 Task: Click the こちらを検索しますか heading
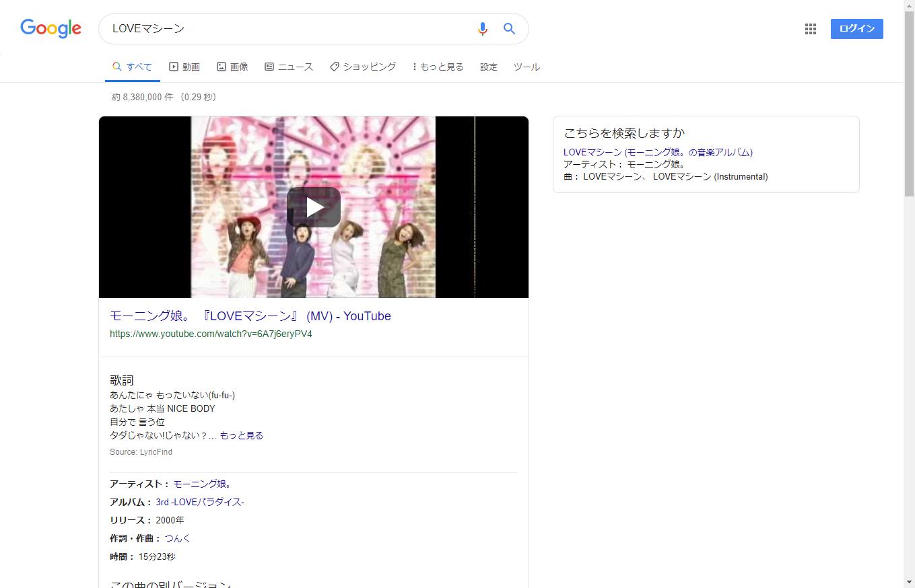point(624,133)
